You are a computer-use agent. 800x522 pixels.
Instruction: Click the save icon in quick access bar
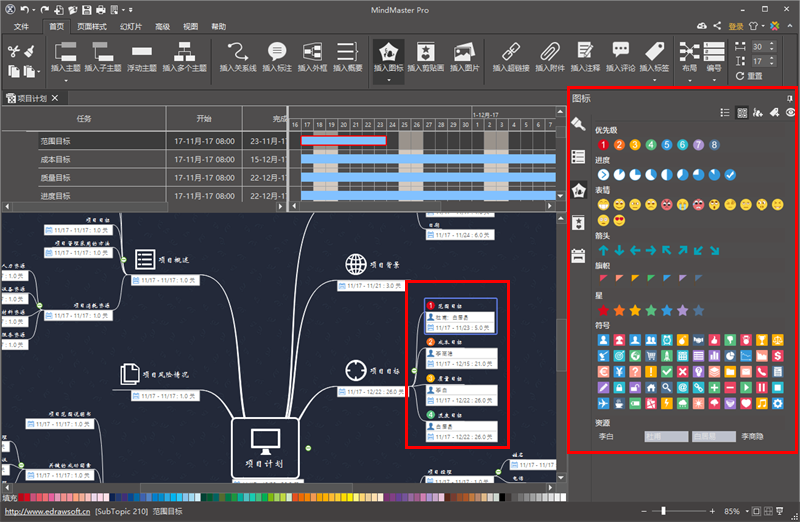coord(87,10)
